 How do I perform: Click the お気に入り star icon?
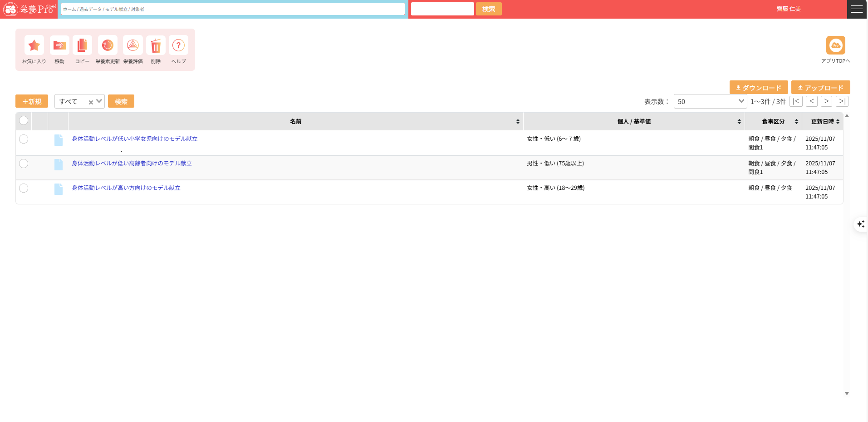(34, 45)
